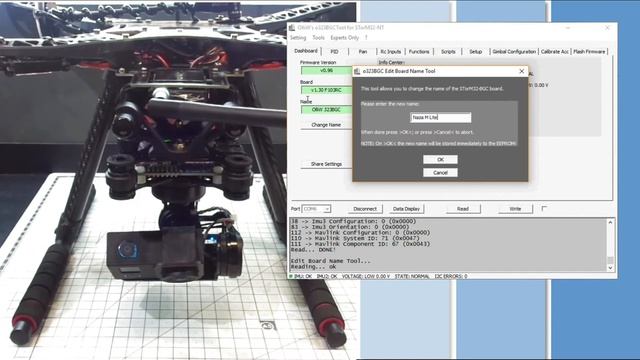The width and height of the screenshot is (640, 360).
Task: Click the 'Edit Board Name Tool...' log line
Action: (331, 261)
